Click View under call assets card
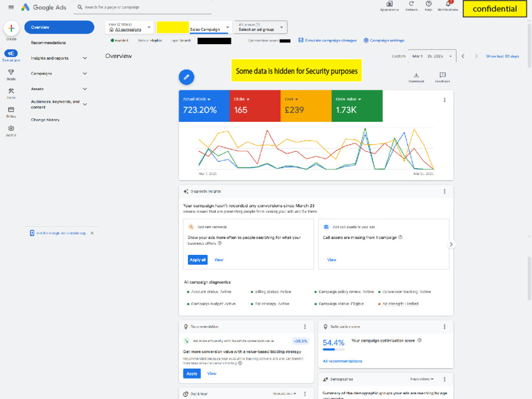532x399 pixels. (x=331, y=260)
